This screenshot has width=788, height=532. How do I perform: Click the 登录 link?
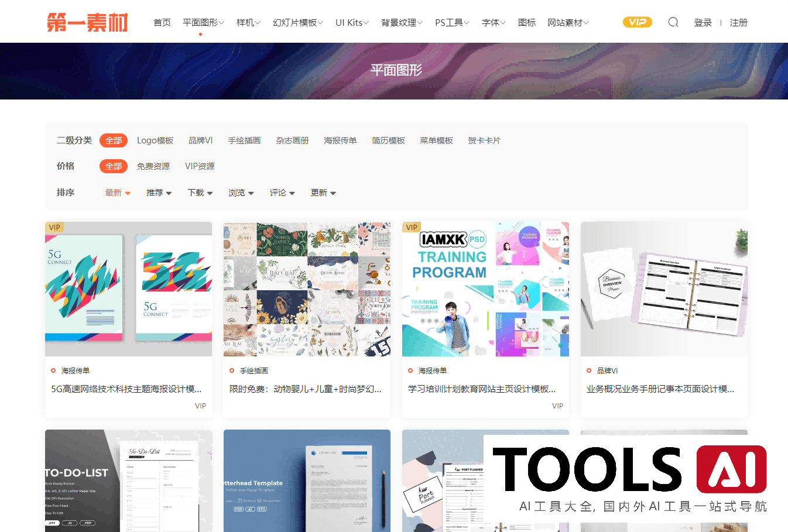pos(703,23)
